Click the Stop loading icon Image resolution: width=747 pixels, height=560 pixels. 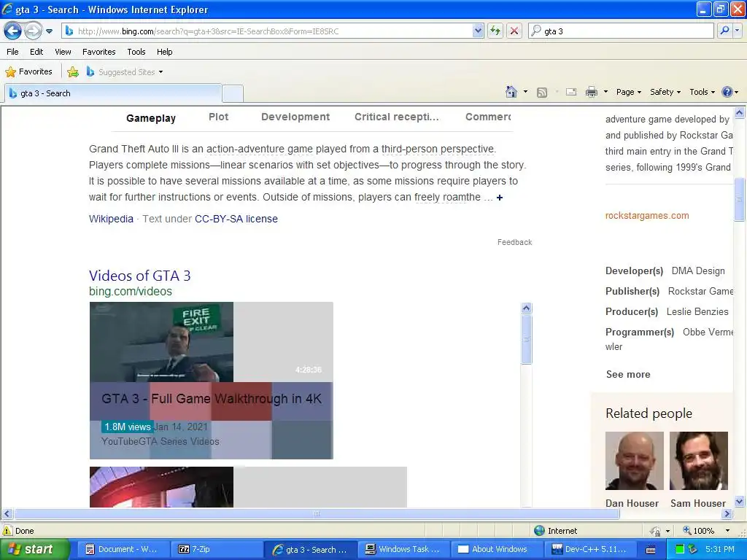click(514, 31)
